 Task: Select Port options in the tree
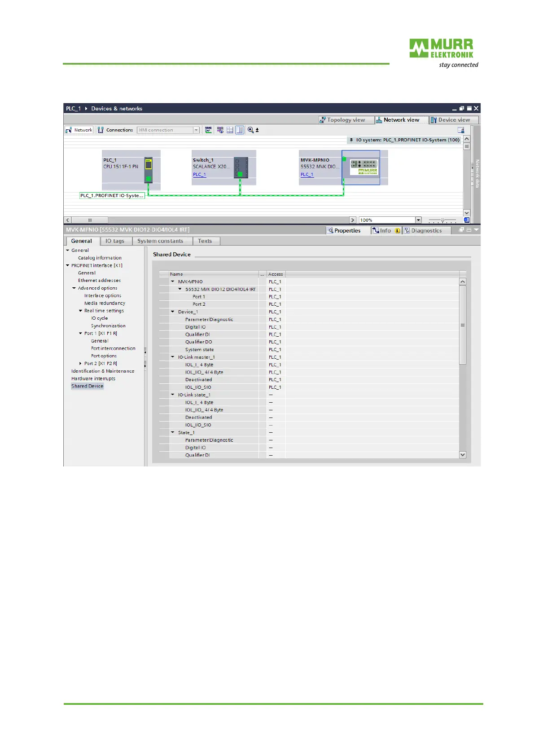(104, 356)
